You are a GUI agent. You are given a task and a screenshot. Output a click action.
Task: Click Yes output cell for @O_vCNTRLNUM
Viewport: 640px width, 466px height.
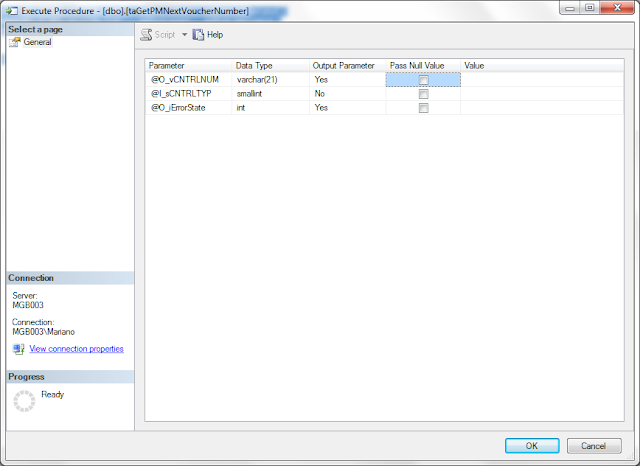[348, 80]
